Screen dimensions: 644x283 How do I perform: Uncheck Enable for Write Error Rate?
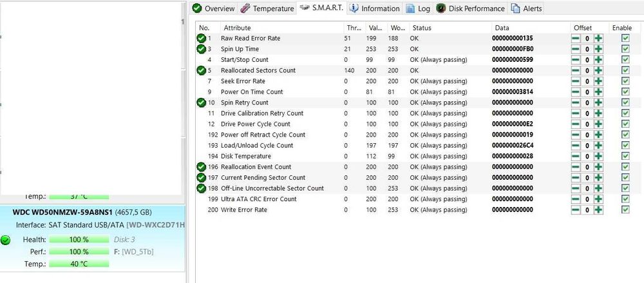click(625, 210)
